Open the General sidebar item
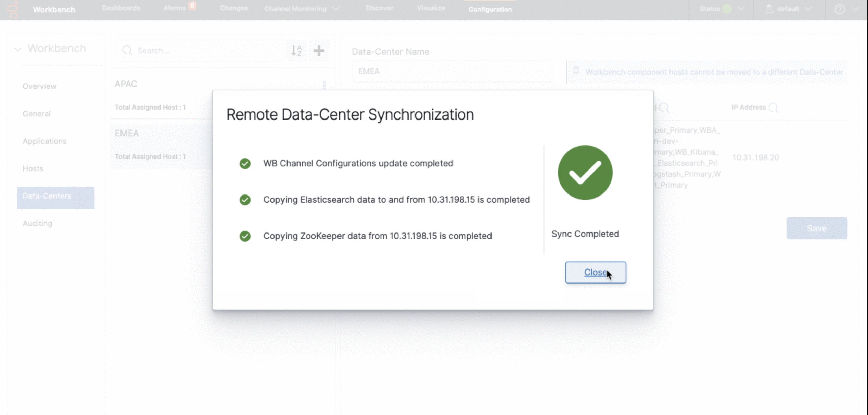This screenshot has width=868, height=415. click(37, 114)
